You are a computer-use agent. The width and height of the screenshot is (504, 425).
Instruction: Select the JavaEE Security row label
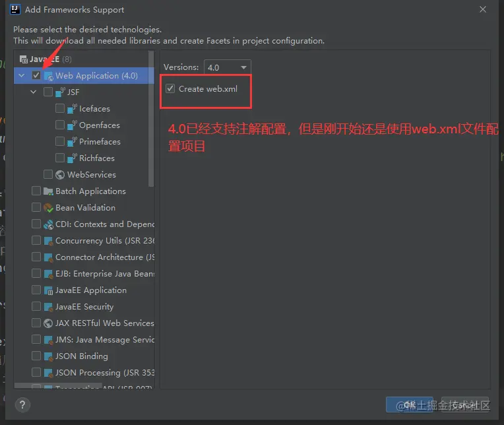click(x=84, y=307)
